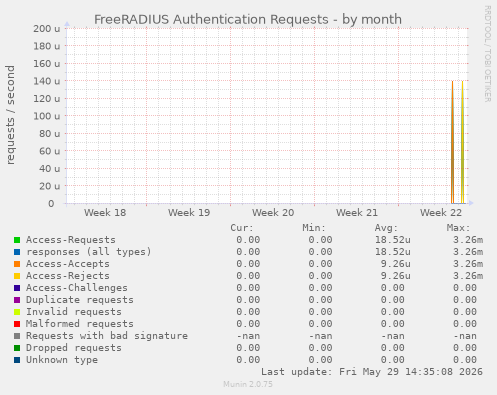Select the Access-Rejects legend label
The width and height of the screenshot is (497, 395).
coord(68,276)
